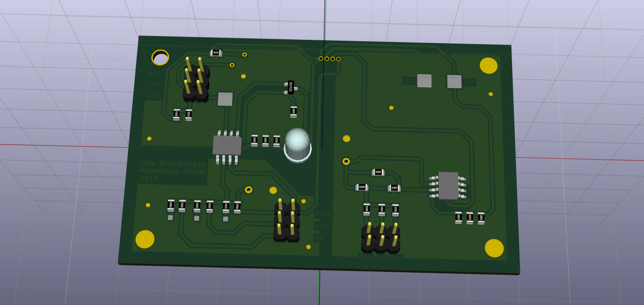The height and width of the screenshot is (305, 644).
Task: Select the pin header beside the 100M label
Action: click(286, 220)
